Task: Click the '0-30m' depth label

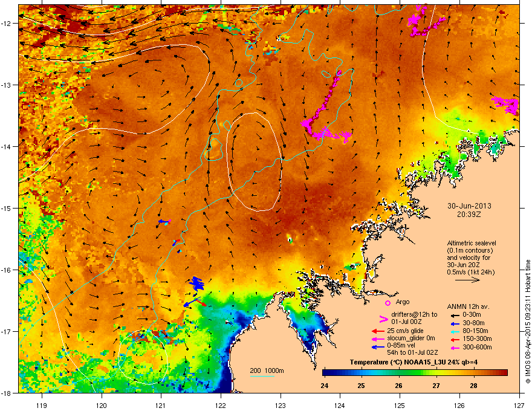Action: [472, 315]
